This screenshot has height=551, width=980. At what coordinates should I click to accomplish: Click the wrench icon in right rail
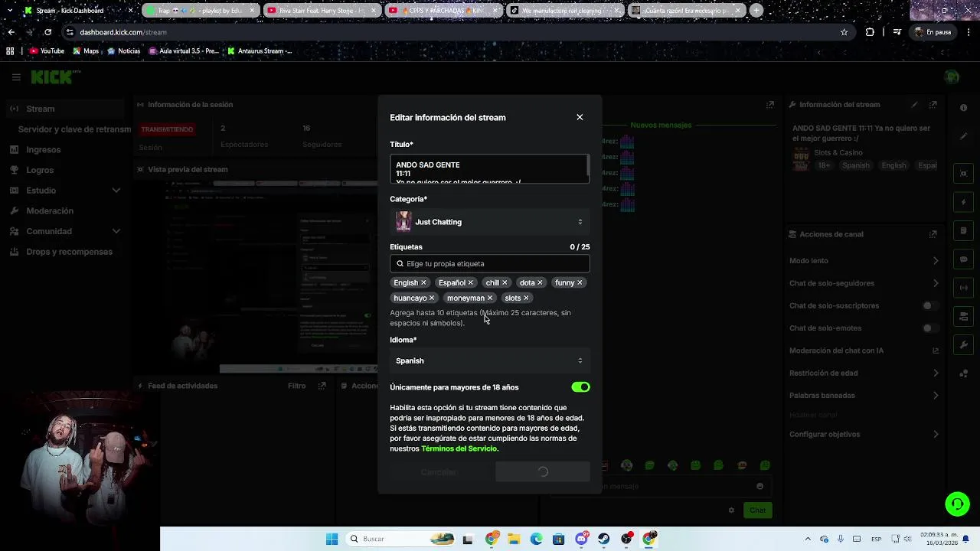coord(963,345)
